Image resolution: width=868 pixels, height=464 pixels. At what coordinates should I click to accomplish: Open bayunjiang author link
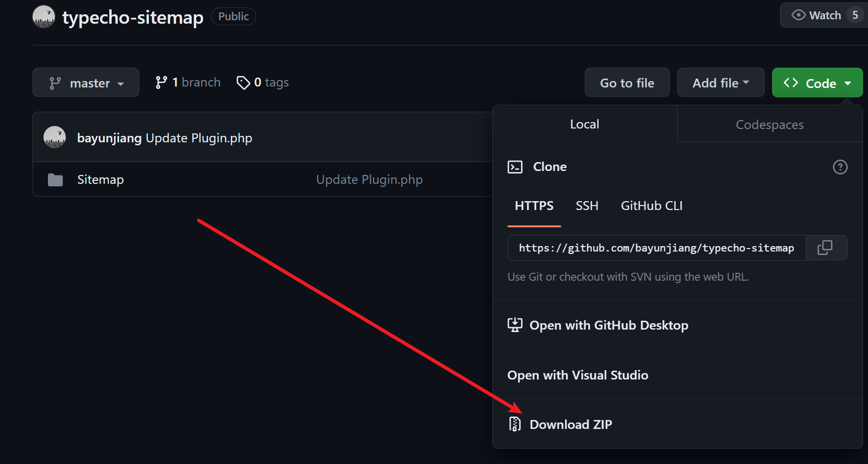(109, 138)
